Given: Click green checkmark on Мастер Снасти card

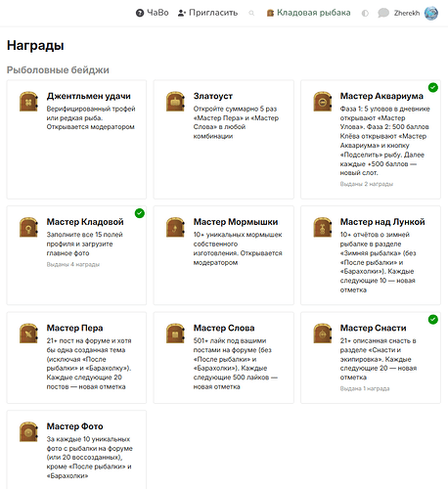Looking at the screenshot, I should coord(433,320).
